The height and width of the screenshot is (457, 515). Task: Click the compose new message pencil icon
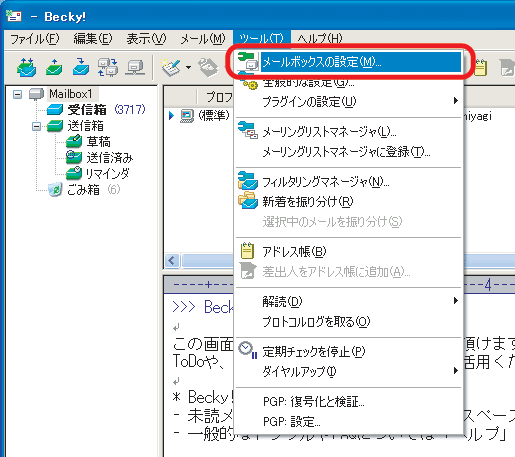tap(171, 67)
